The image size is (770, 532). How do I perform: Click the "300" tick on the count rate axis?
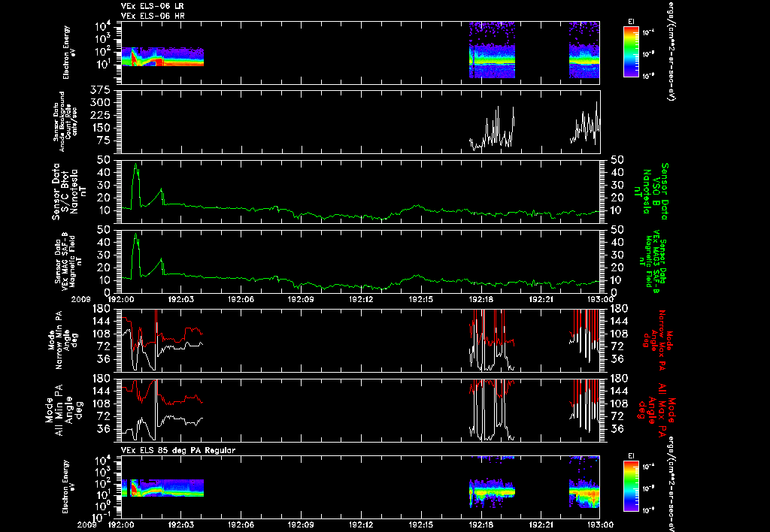(x=100, y=103)
